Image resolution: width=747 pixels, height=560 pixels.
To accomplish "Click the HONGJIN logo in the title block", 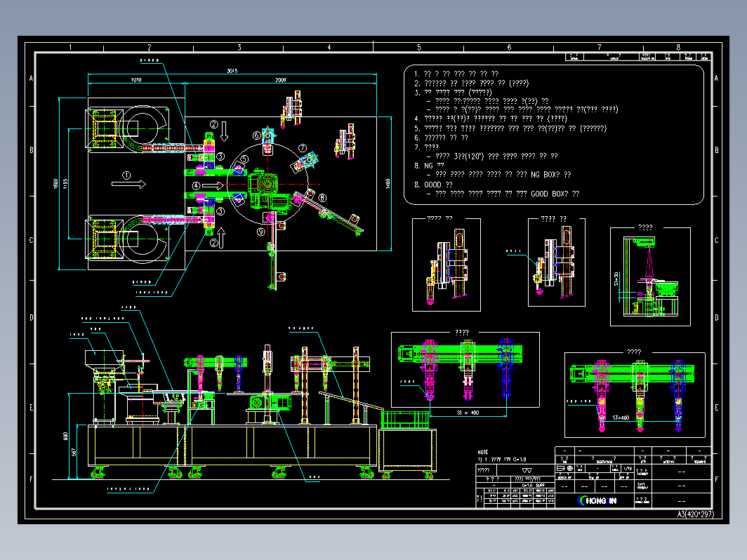I will coord(598,500).
